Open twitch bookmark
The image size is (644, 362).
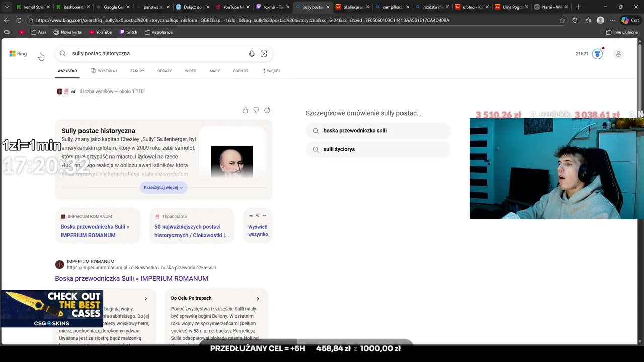tap(128, 32)
